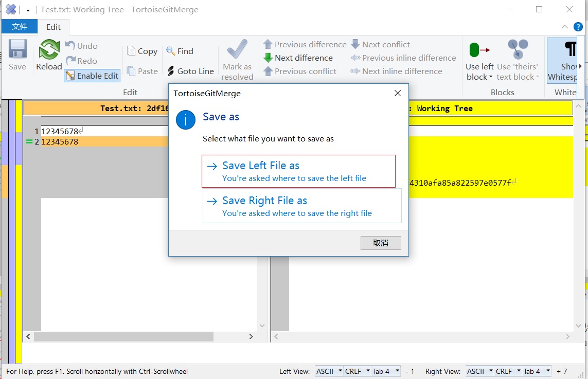This screenshot has width=588, height=379.
Task: Open Right View CRLF line-ending dropdown
Action: 508,371
